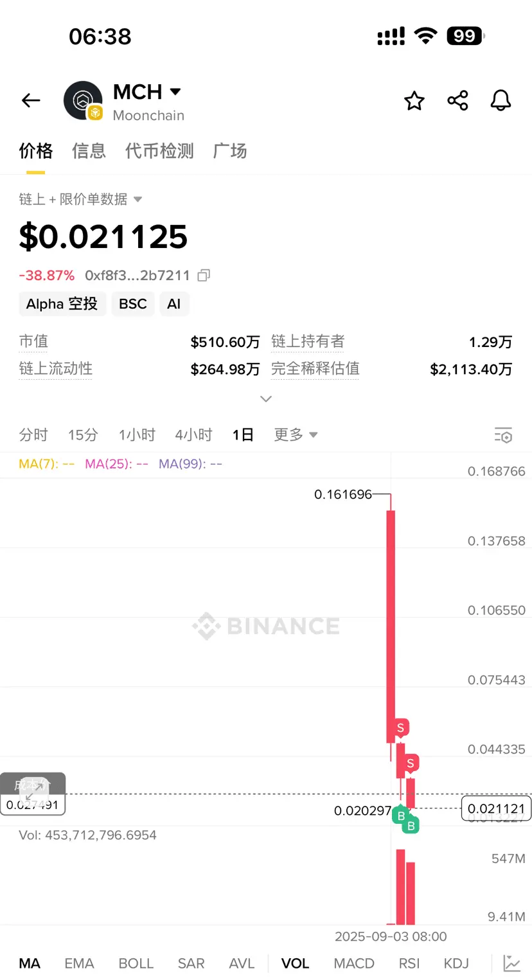Open the indicator chart icon at bottom right
Screen dimensions: 532x980
point(512,963)
